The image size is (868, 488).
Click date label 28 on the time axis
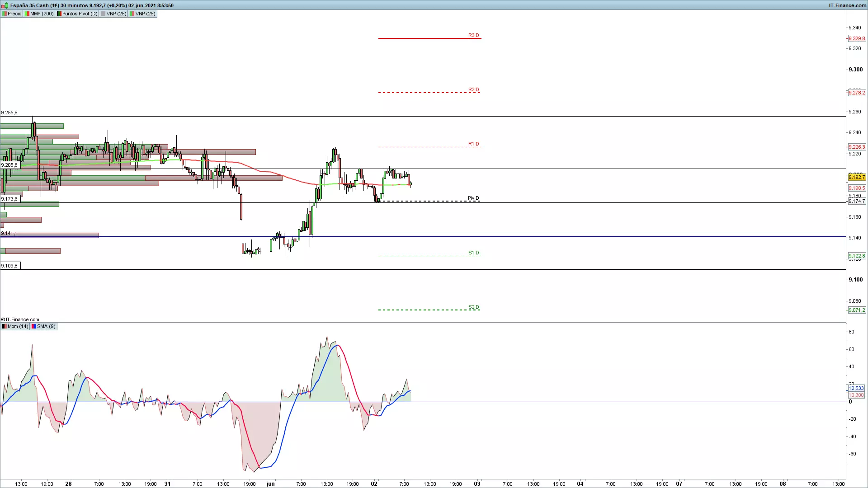click(68, 483)
